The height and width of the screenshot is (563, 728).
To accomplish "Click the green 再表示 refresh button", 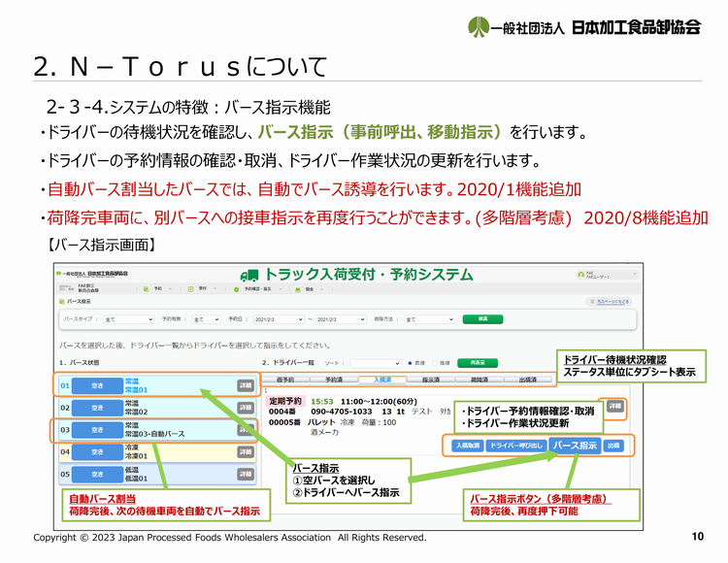I will (478, 363).
